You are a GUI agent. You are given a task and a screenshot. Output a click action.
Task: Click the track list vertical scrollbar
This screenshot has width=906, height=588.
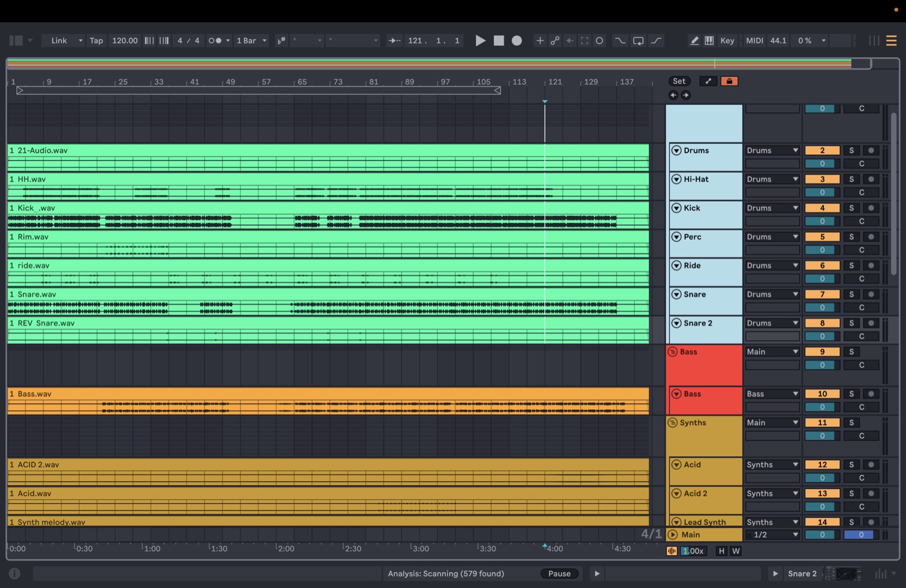click(x=894, y=194)
